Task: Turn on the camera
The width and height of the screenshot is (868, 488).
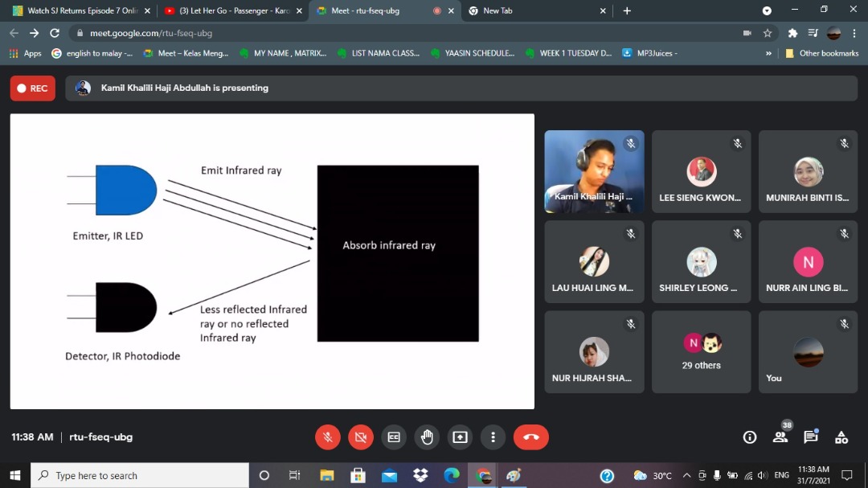Action: click(361, 437)
